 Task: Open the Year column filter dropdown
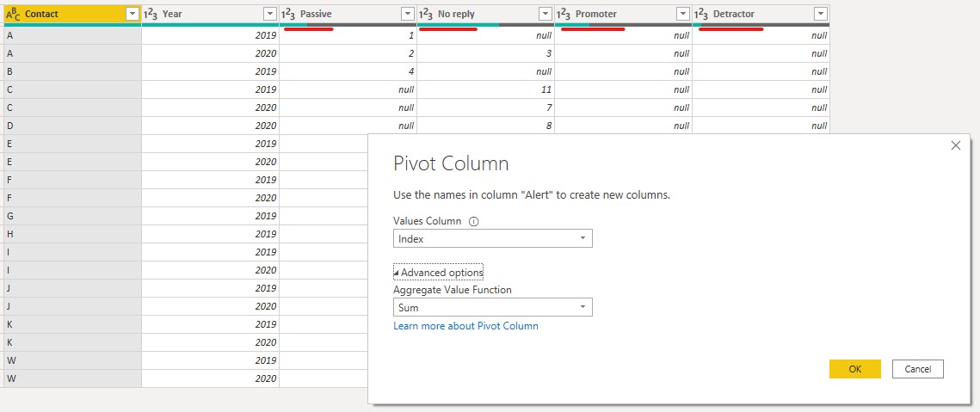(270, 14)
